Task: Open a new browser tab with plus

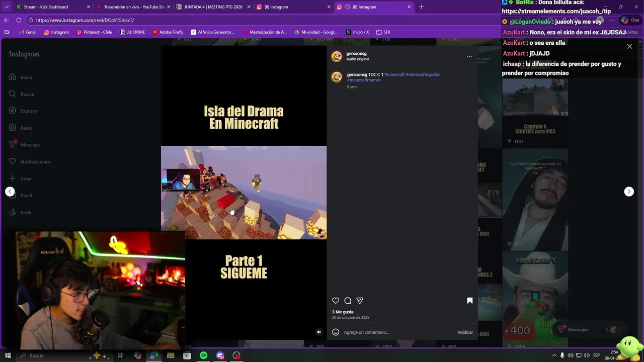Action: (x=421, y=7)
